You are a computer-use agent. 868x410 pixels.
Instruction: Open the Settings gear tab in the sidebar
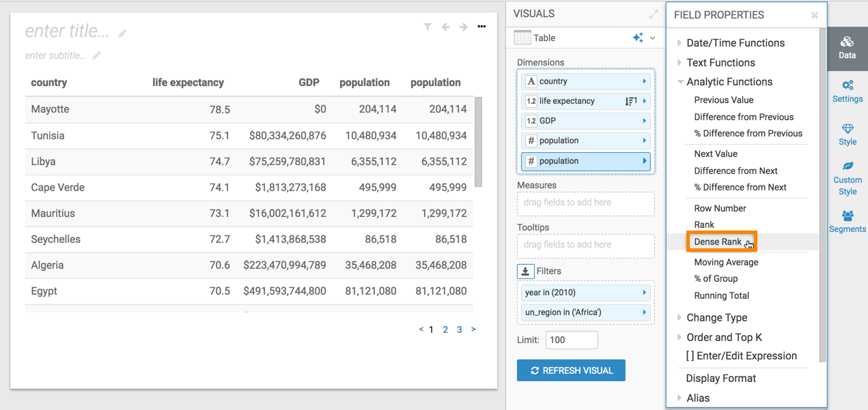[x=848, y=91]
